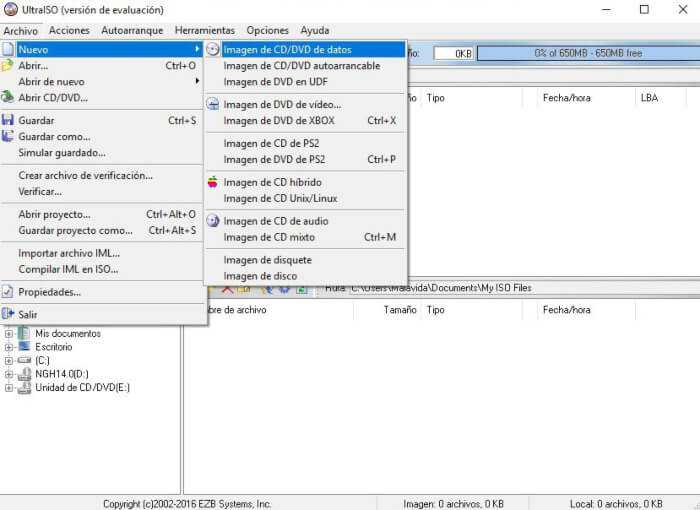The image size is (700, 510).
Task: Click the Propiedades checkmark icon
Action: (x=9, y=292)
